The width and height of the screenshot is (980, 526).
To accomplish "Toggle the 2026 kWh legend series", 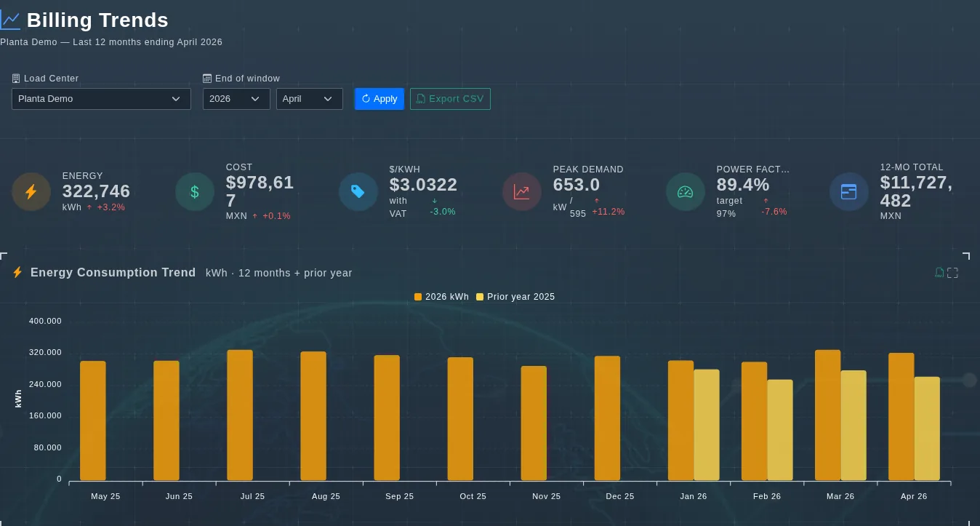I will 441,297.
